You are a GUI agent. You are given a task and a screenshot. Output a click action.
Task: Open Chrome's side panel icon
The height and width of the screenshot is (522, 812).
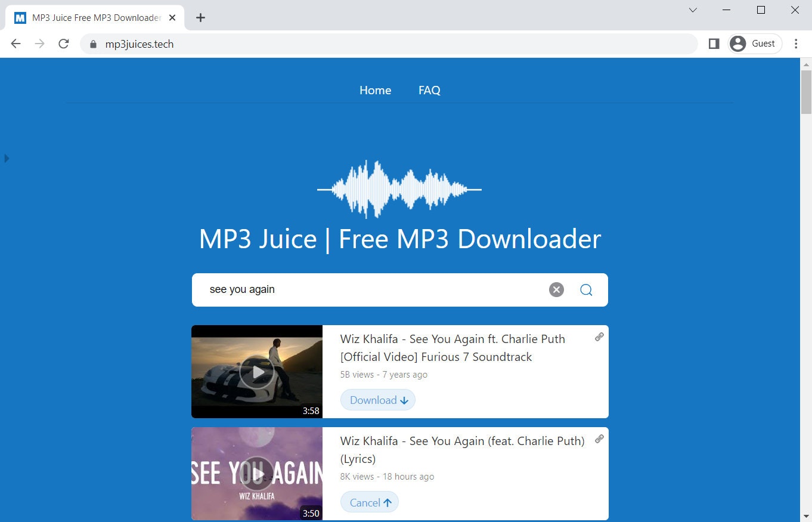(713, 44)
